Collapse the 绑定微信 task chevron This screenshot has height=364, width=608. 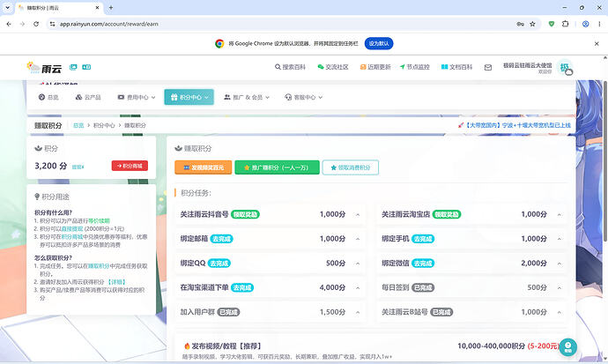[x=560, y=264]
